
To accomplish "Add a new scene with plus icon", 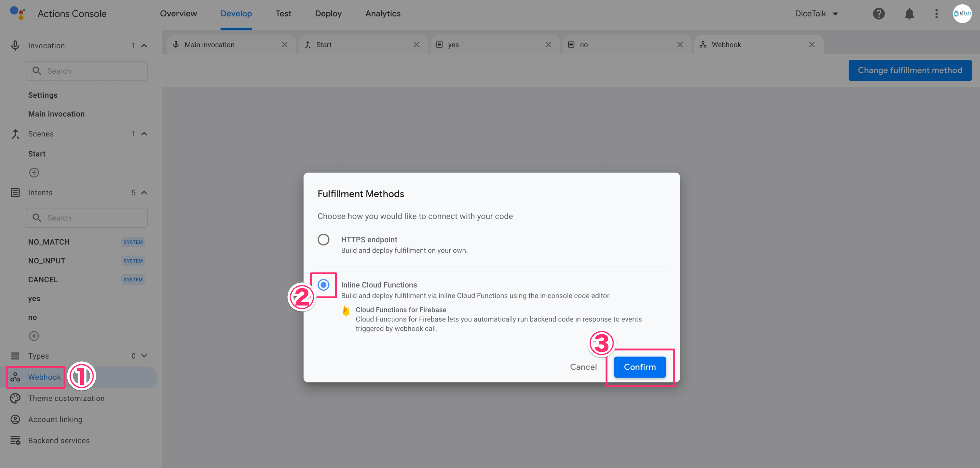I will (34, 173).
